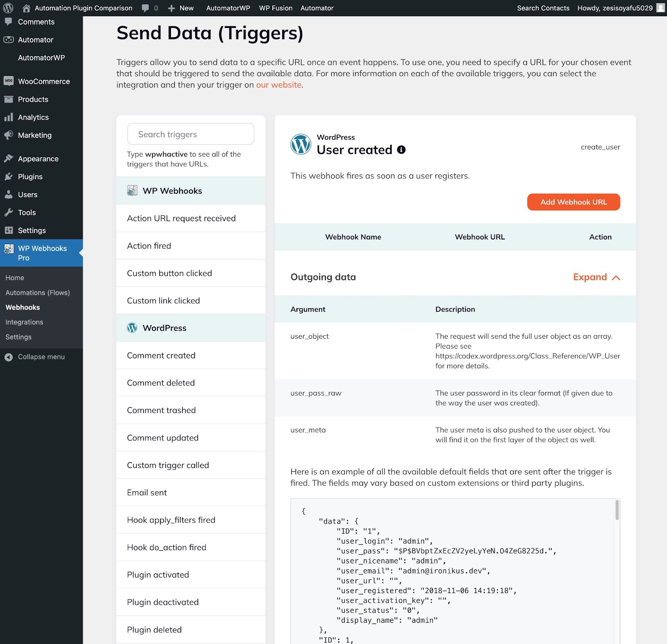Click the WordPress group logo in trigger list
This screenshot has width=667, height=644.
132,328
